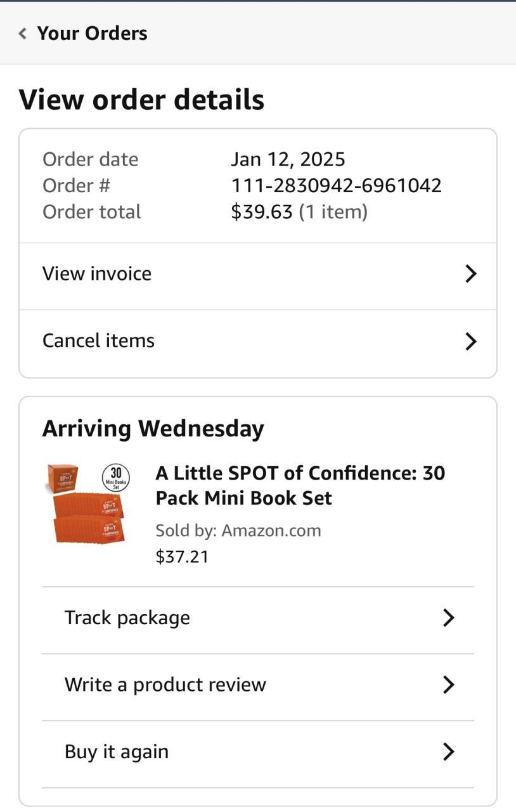Screen dimensions: 516x812
Task: Open A Little SPOT of Confidence title
Action: coord(300,485)
